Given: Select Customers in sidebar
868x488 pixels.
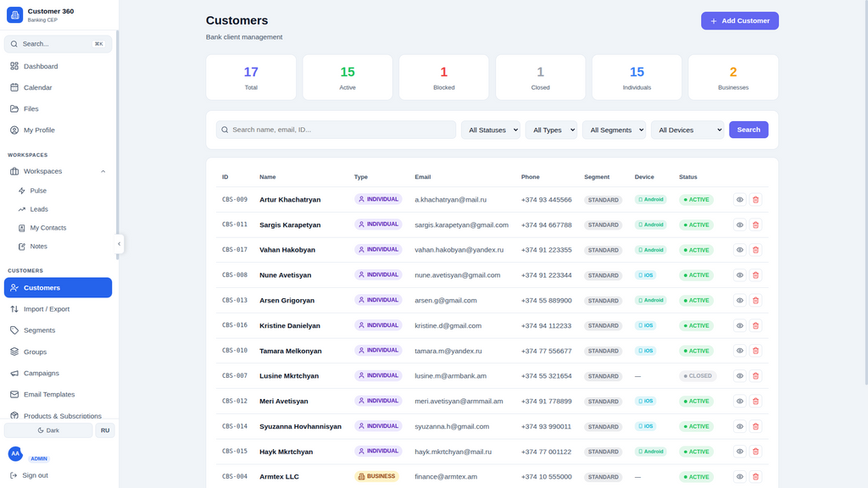Looking at the screenshot, I should pyautogui.click(x=58, y=288).
